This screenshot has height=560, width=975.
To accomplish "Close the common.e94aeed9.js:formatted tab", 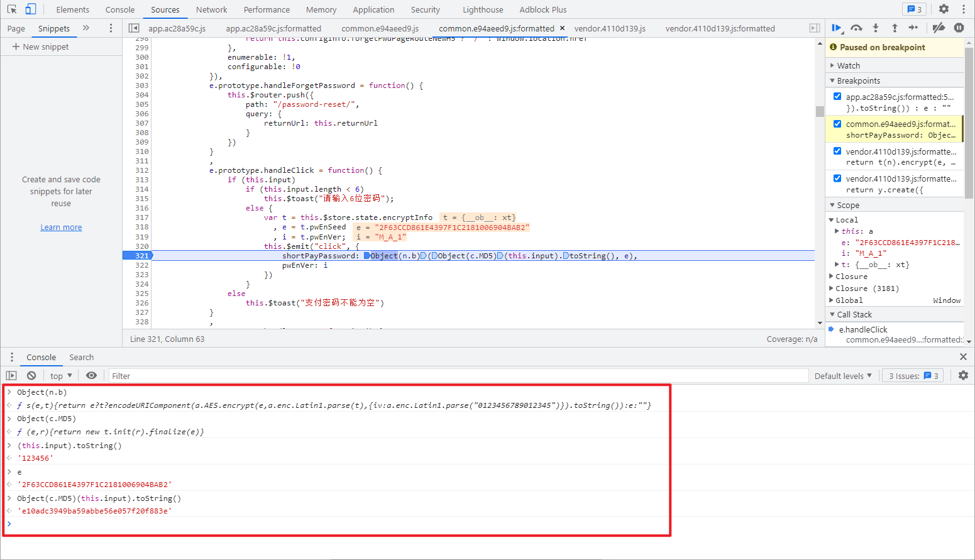I will pyautogui.click(x=562, y=28).
